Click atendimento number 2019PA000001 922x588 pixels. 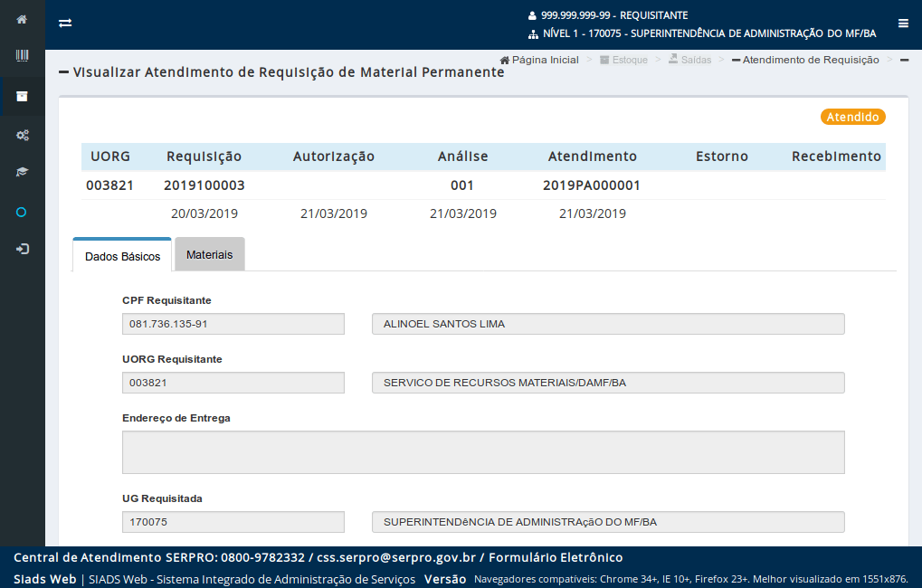pyautogui.click(x=592, y=185)
